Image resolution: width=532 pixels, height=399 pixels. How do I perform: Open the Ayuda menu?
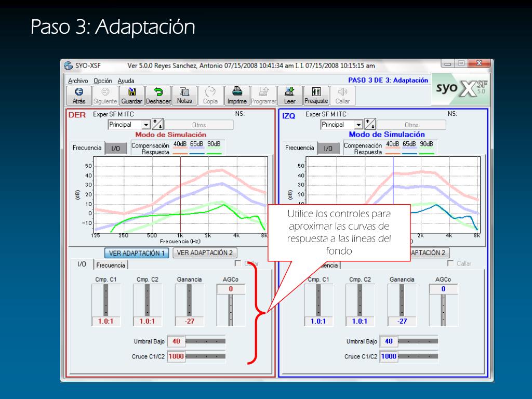(x=126, y=81)
